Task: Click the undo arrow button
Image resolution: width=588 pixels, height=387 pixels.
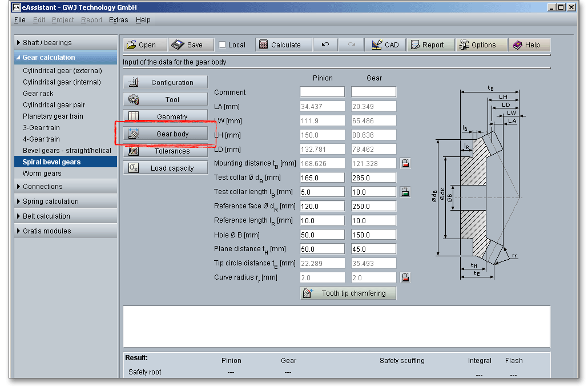Action: (x=325, y=45)
